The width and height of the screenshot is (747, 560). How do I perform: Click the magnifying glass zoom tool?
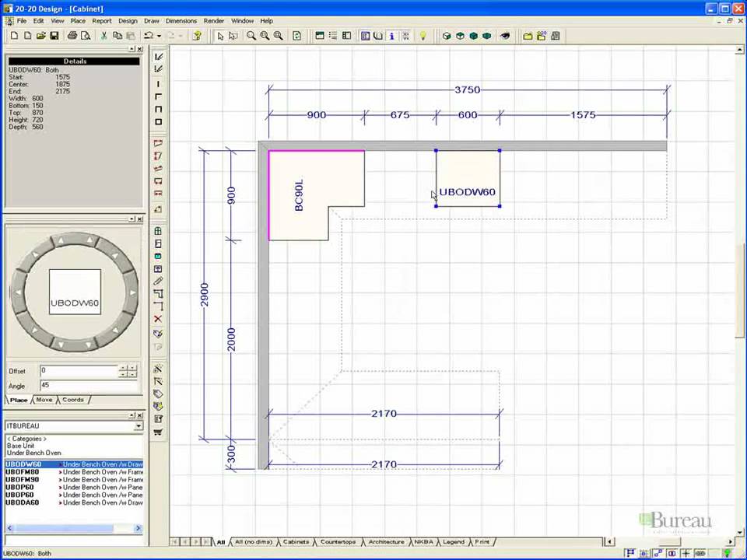[251, 36]
